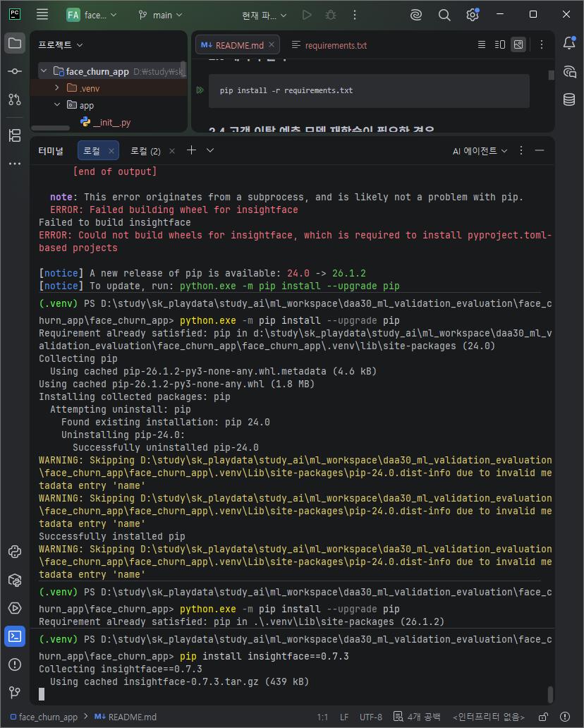Open the Database tool window
Viewport: 584px width, 728px height.
[x=570, y=99]
